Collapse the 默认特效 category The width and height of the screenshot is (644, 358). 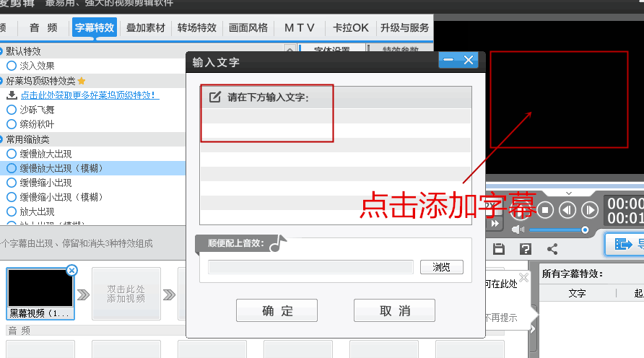[x=1, y=51]
